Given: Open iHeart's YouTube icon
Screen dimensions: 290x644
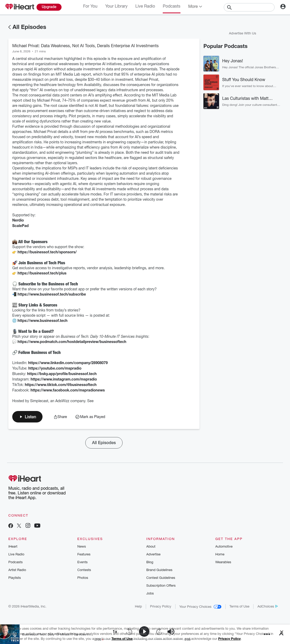Looking at the screenshot, I should pos(37,526).
